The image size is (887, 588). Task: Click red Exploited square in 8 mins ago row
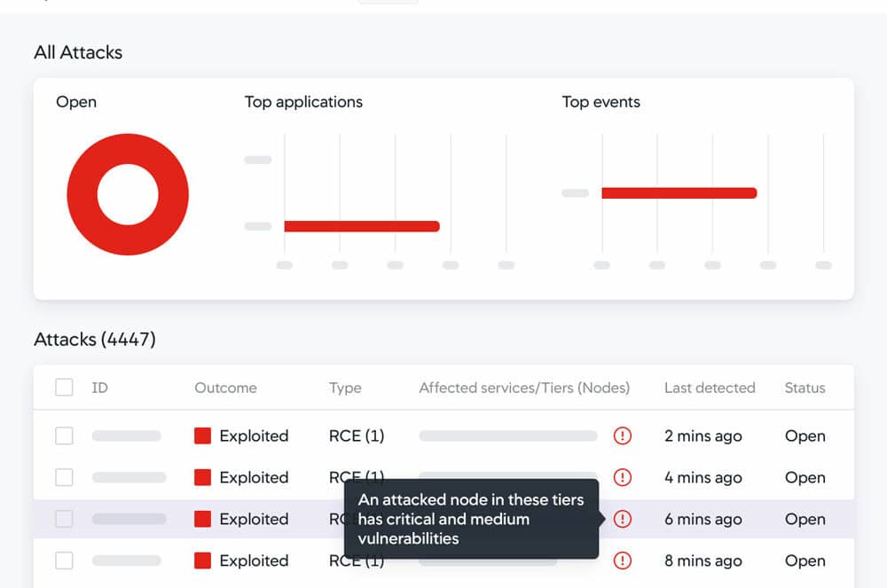tap(202, 561)
